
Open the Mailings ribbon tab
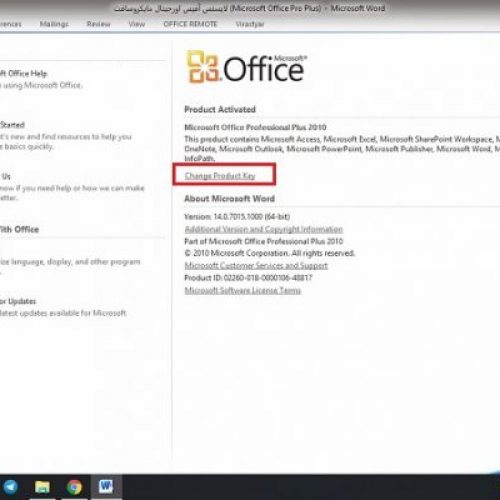click(54, 24)
